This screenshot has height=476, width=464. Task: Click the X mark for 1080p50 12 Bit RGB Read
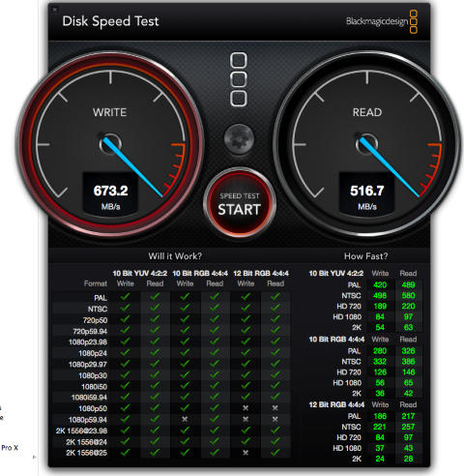pos(275,408)
